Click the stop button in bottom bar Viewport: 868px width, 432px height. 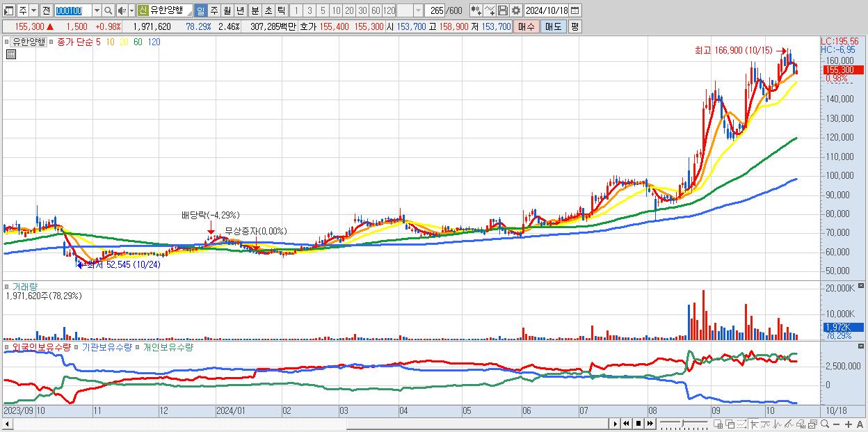click(638, 424)
